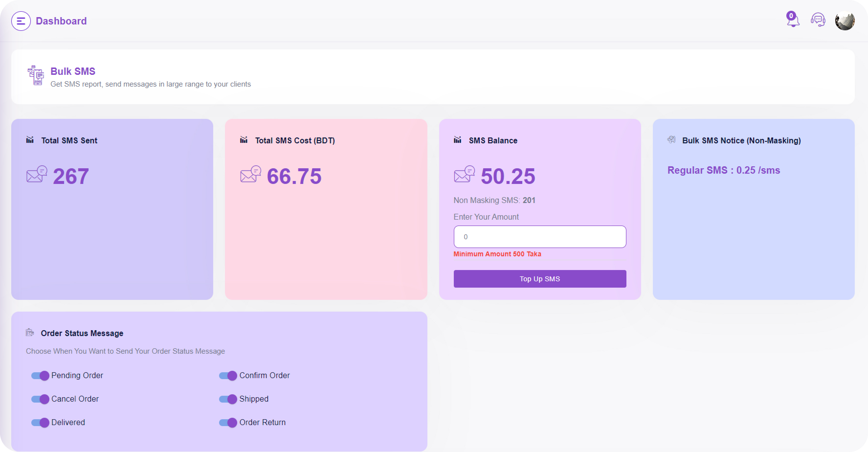Toggle the Delivered switch
The height and width of the screenshot is (452, 868).
pyautogui.click(x=40, y=423)
